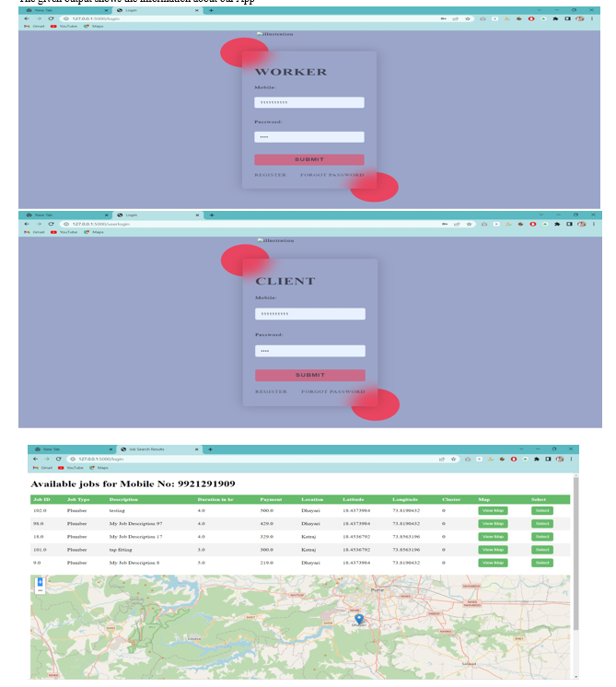Viewport: 616px width, 687px height.
Task: Select job 98.0 with Select button
Action: (542, 524)
